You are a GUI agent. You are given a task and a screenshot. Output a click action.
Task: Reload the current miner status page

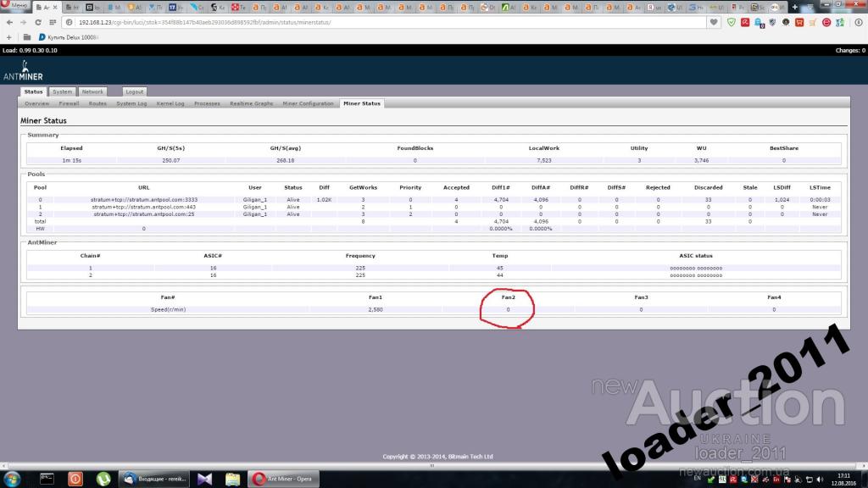[x=37, y=23]
